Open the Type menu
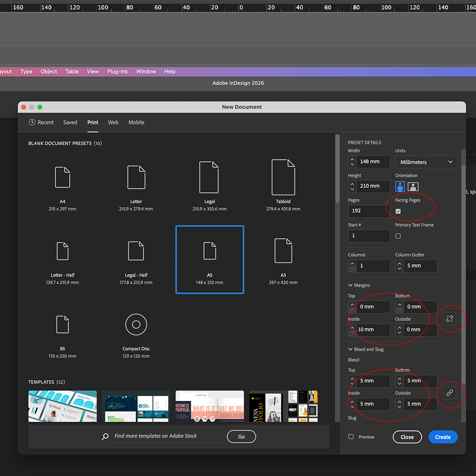Image resolution: width=476 pixels, height=476 pixels. [26, 72]
